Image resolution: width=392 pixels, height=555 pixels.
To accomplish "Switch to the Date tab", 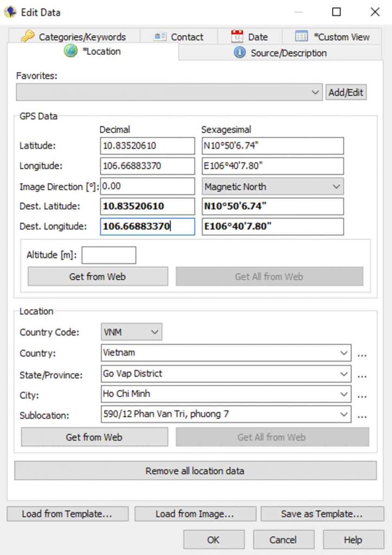I will pos(249,36).
